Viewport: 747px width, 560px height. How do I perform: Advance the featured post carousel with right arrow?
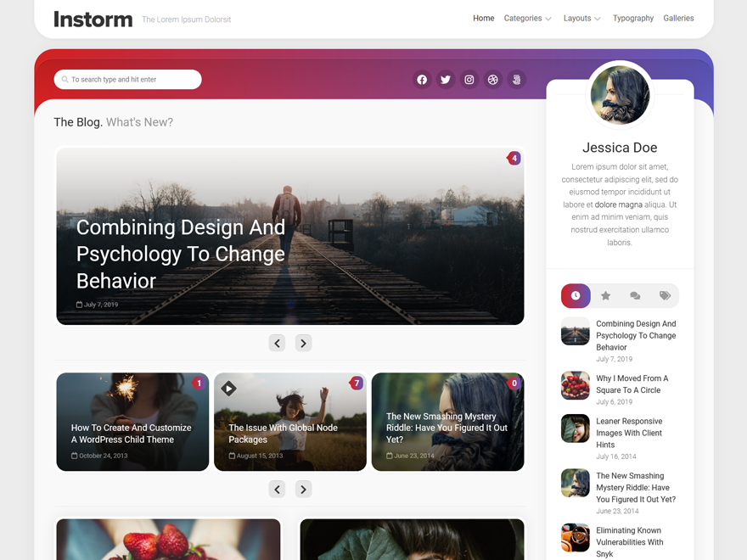tap(303, 343)
